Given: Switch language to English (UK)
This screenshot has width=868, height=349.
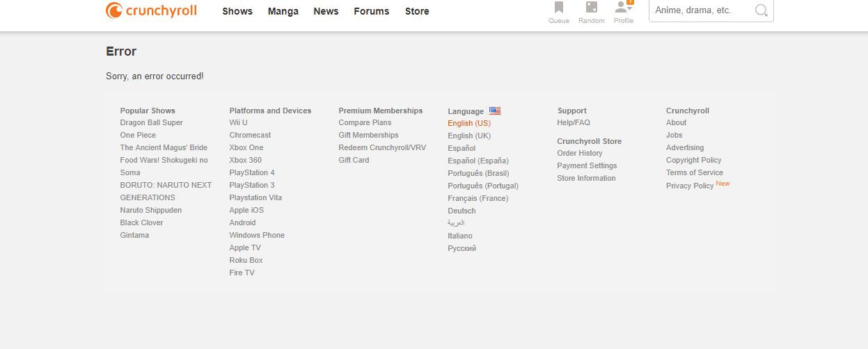Looking at the screenshot, I should click(469, 136).
